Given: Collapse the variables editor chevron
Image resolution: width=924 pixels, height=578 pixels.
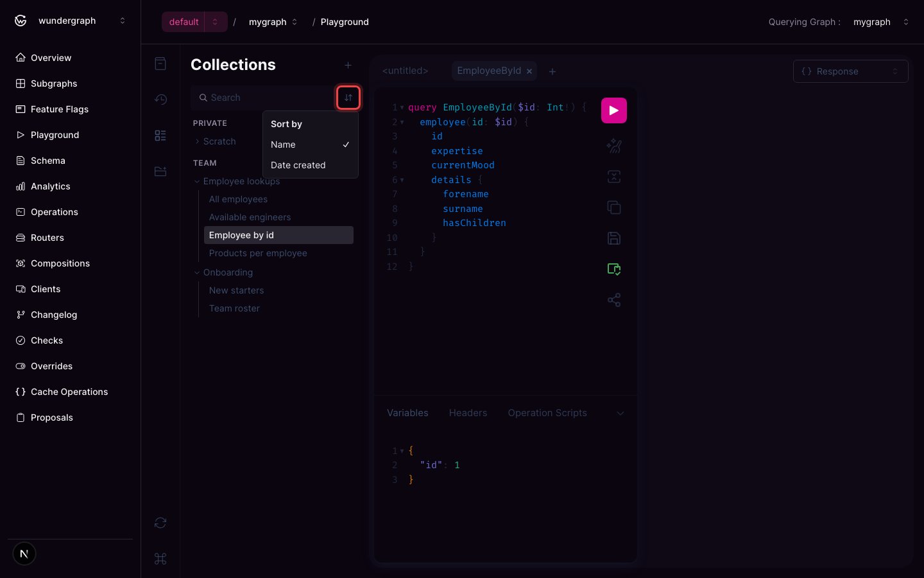Looking at the screenshot, I should 620,413.
